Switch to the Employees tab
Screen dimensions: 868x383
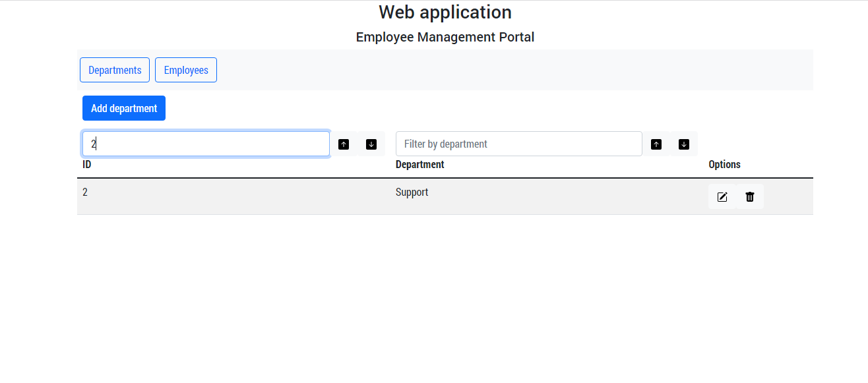[x=185, y=69]
